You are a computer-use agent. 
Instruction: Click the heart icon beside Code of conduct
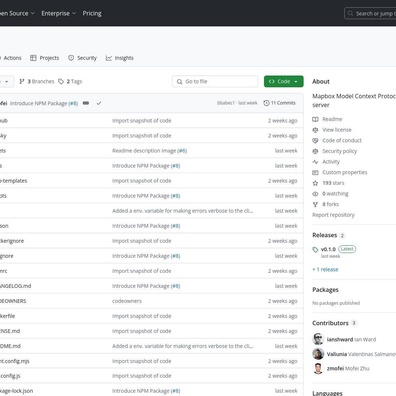click(315, 140)
